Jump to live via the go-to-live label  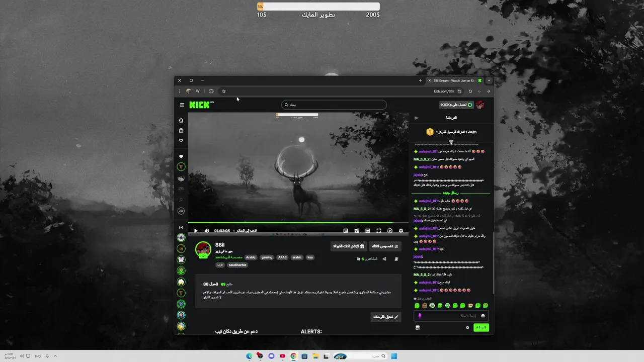coord(247,231)
